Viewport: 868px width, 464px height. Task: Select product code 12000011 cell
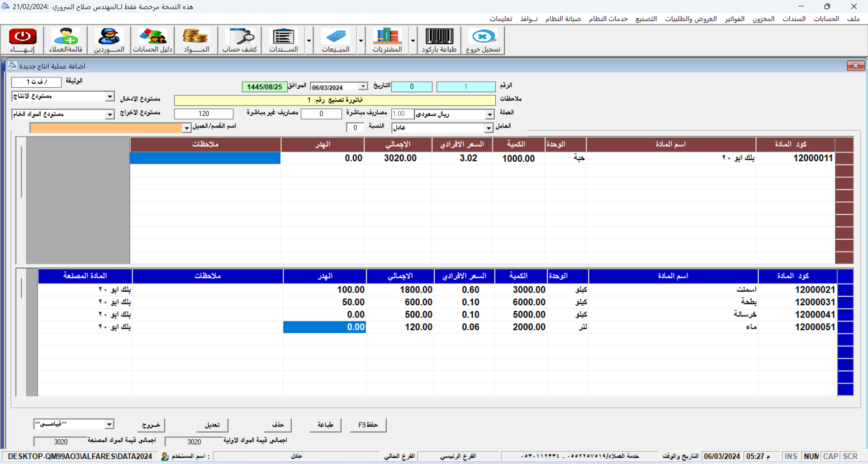pos(795,158)
